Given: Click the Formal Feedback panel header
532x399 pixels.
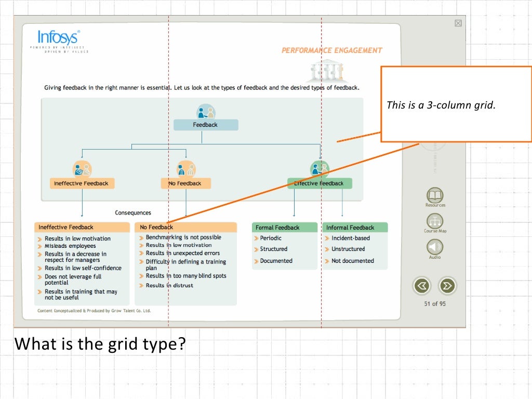Looking at the screenshot, I should click(285, 228).
